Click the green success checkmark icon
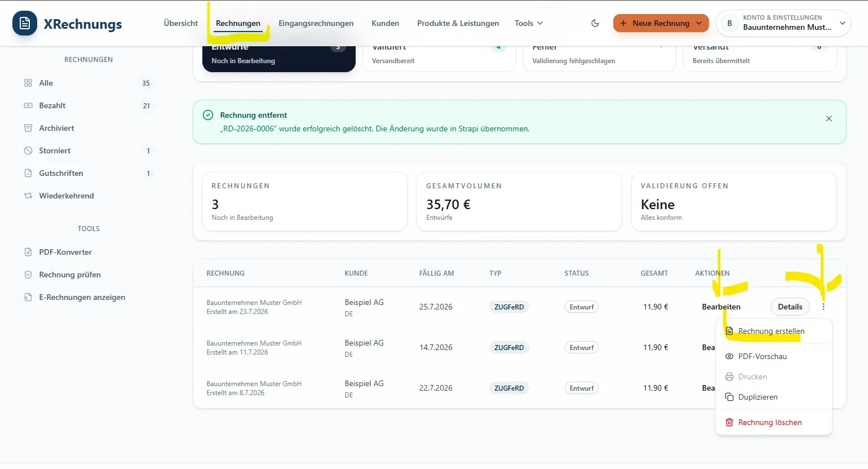The image size is (868, 469). 208,115
